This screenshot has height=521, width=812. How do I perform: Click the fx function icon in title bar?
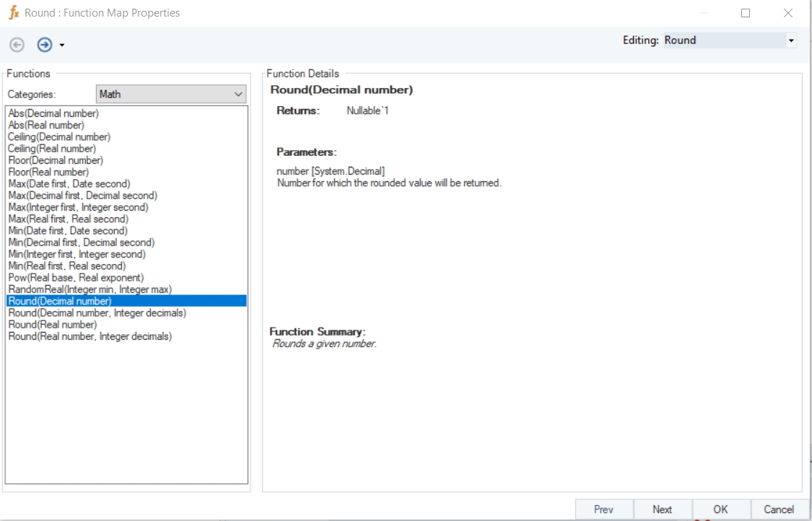(13, 13)
